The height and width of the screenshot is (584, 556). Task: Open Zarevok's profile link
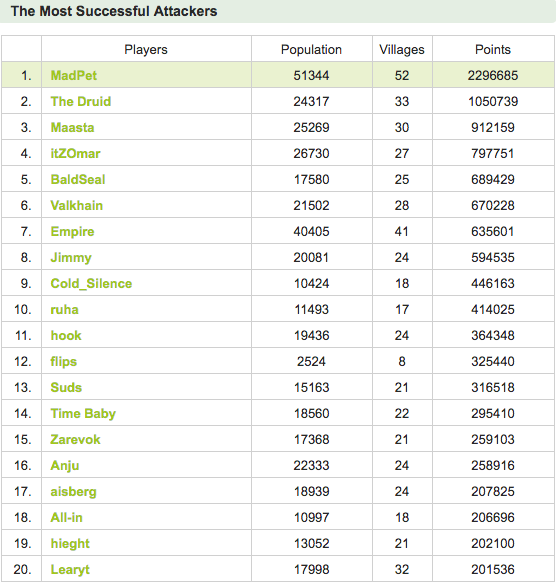click(x=75, y=439)
